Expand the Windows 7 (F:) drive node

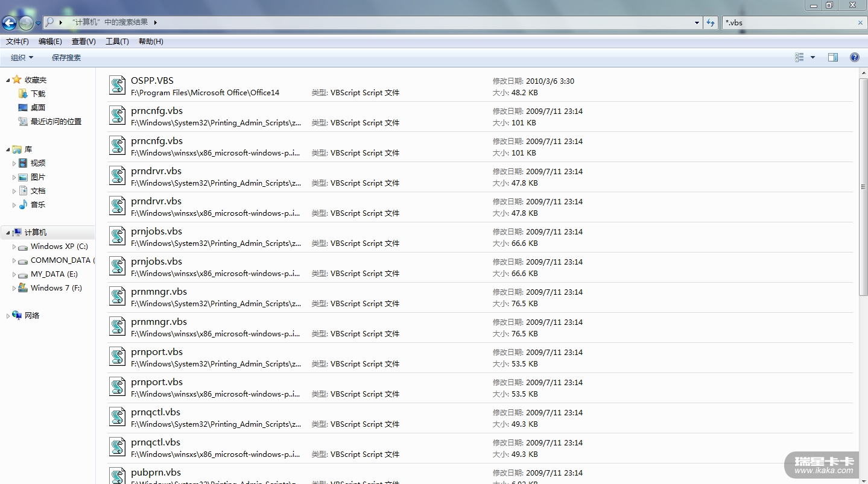click(14, 288)
